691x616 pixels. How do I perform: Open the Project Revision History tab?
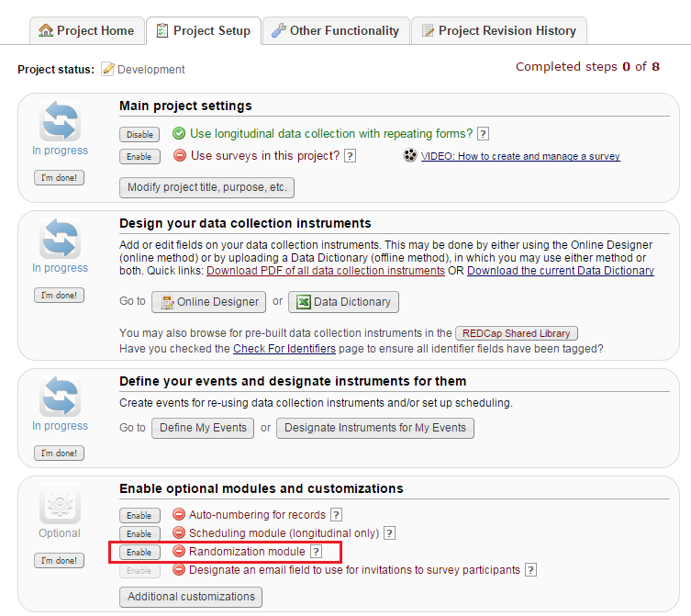click(x=499, y=31)
